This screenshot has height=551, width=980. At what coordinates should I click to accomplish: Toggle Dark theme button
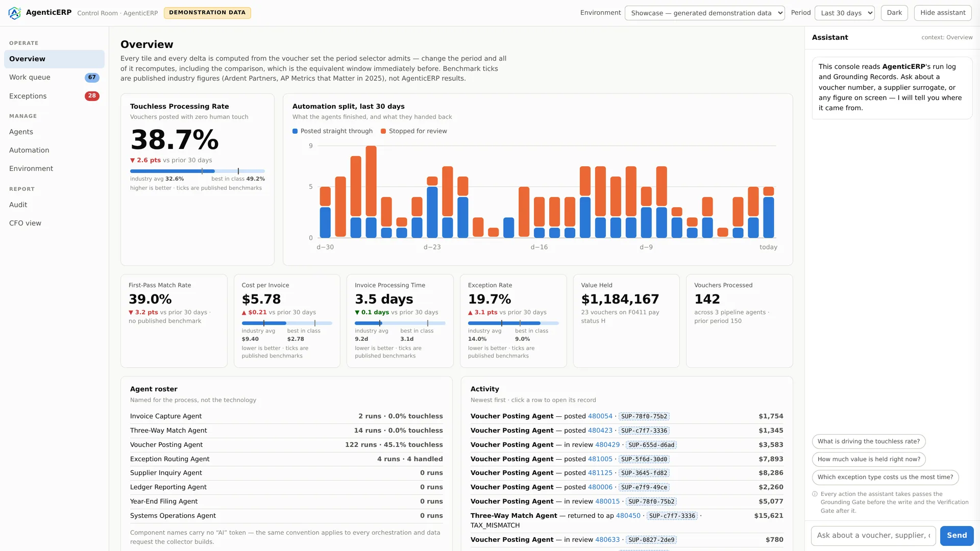tap(894, 13)
